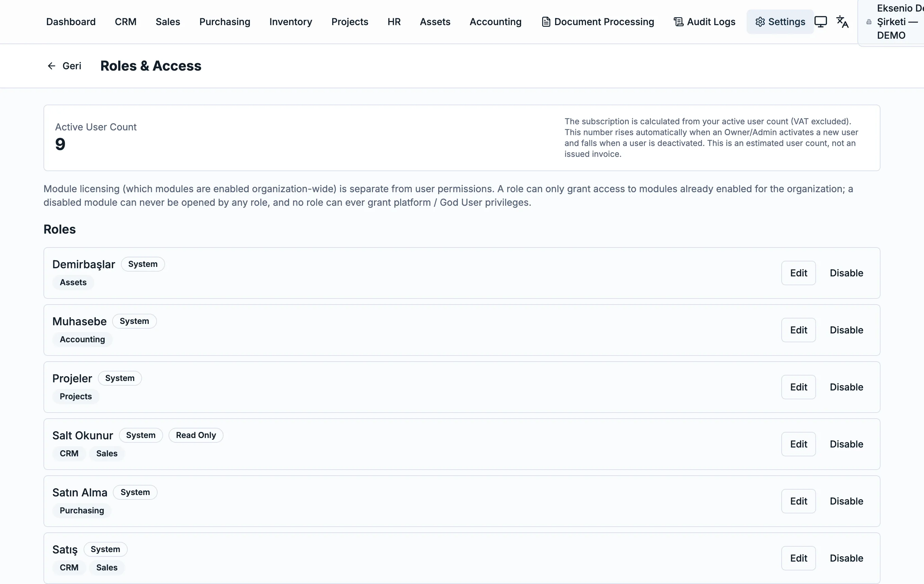The image size is (924, 584).
Task: Disable the Satın Alma role
Action: pos(847,501)
